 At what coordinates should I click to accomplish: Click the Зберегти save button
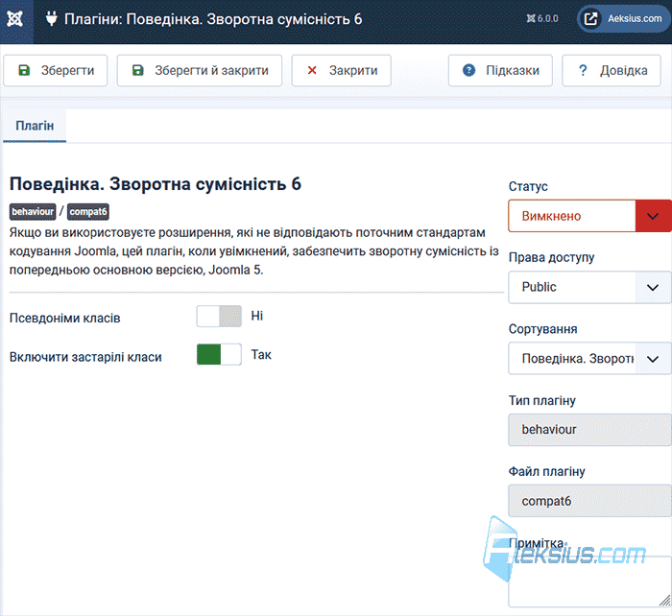56,71
